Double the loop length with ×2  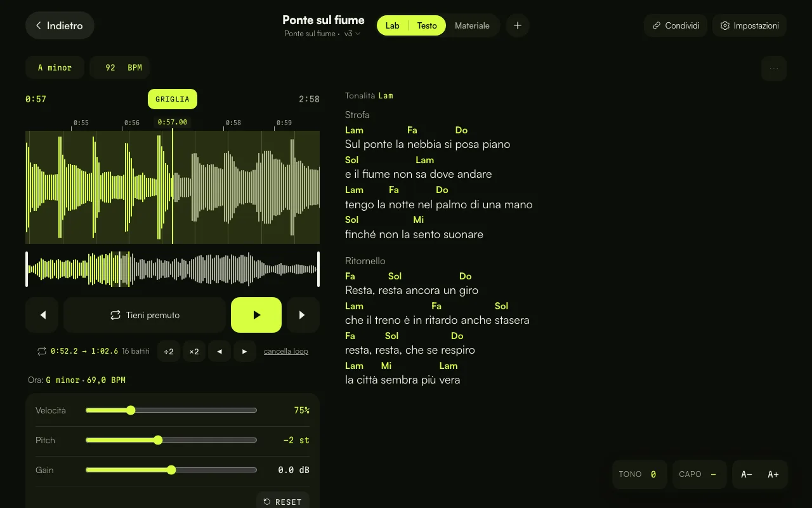[194, 351]
